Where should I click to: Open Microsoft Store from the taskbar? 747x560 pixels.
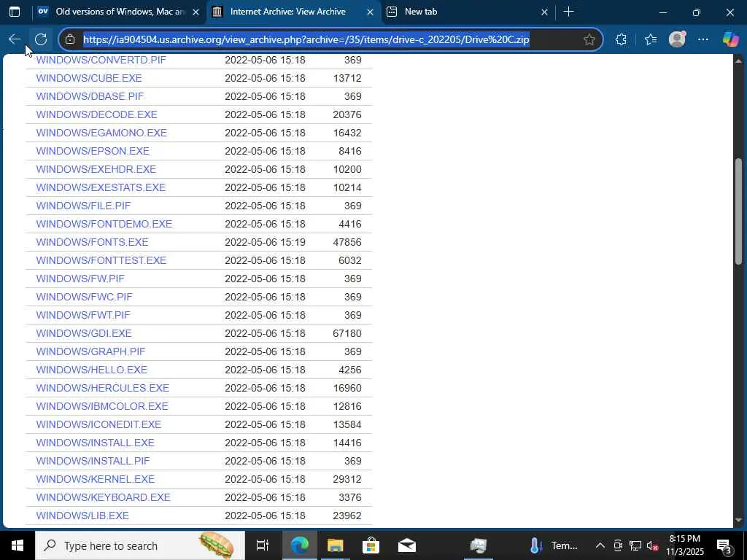(x=371, y=545)
